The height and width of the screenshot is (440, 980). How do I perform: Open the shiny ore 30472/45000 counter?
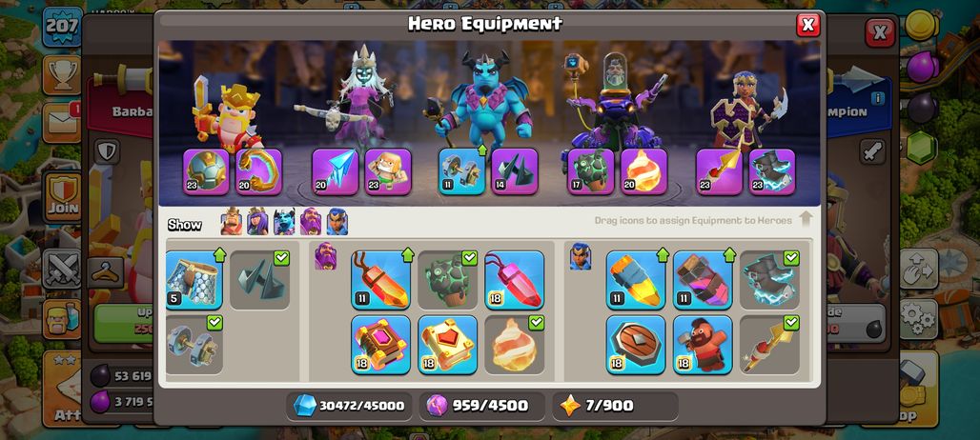click(350, 406)
